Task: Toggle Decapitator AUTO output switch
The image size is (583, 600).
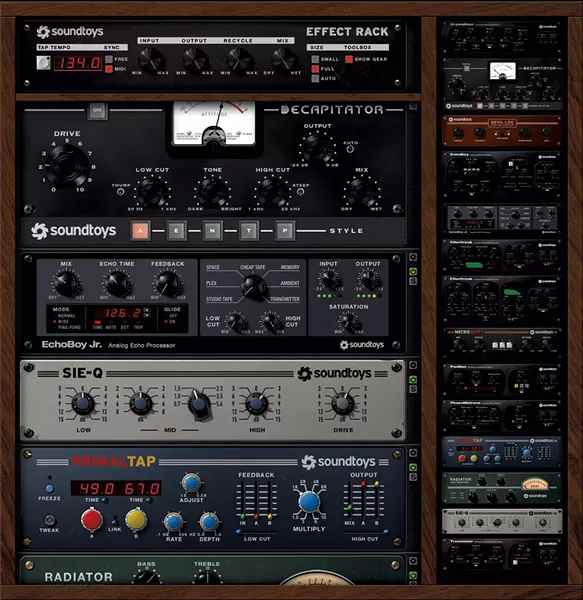Action: tap(350, 149)
